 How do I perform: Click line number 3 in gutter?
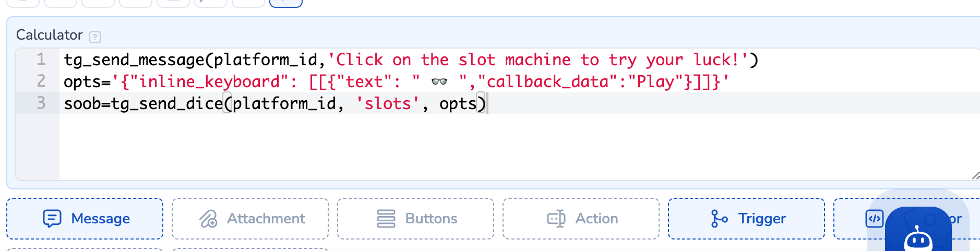coord(41,103)
